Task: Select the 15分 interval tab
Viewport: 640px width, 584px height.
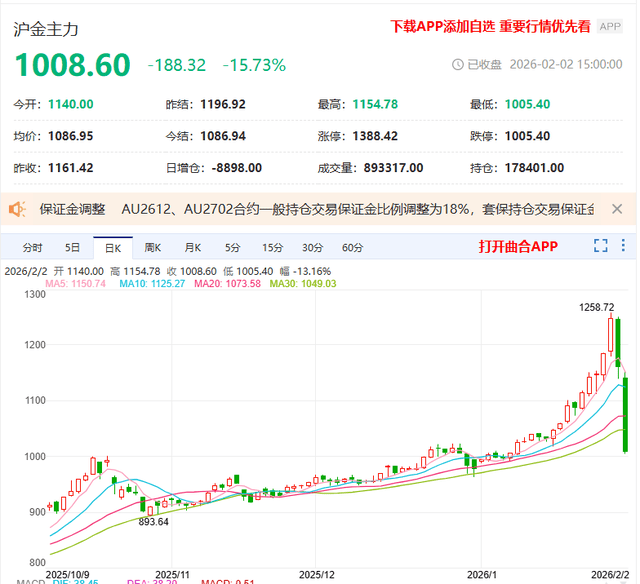Action: [272, 247]
